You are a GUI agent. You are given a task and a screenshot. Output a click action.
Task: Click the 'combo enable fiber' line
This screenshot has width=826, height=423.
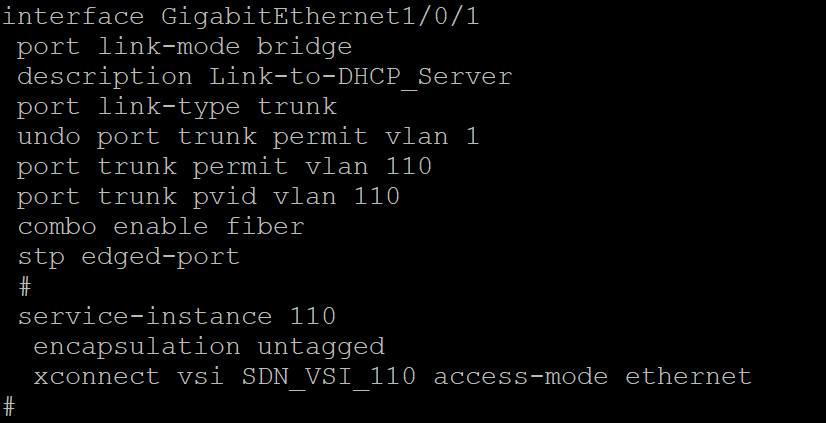[160, 226]
